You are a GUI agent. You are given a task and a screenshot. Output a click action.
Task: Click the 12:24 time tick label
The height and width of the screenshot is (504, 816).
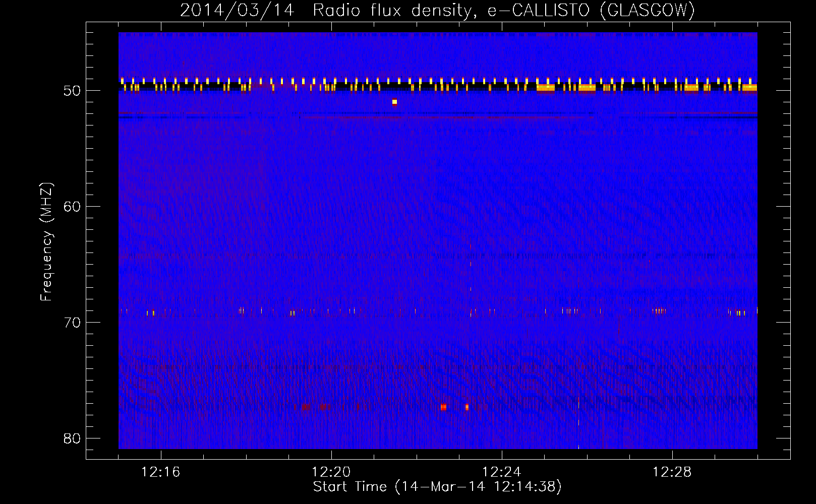[501, 472]
